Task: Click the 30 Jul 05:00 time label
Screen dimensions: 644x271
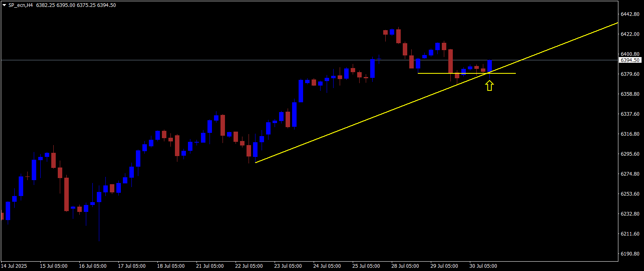Action: pos(483,266)
